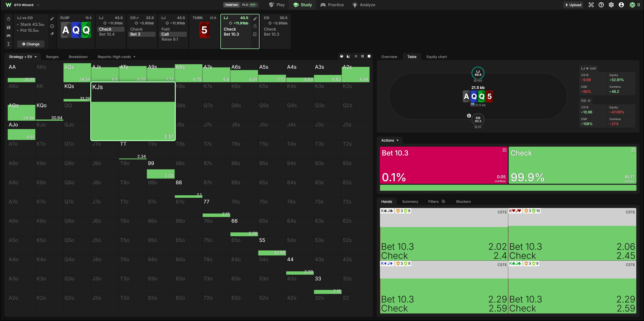Open the settings gear in the top bar

(611, 5)
